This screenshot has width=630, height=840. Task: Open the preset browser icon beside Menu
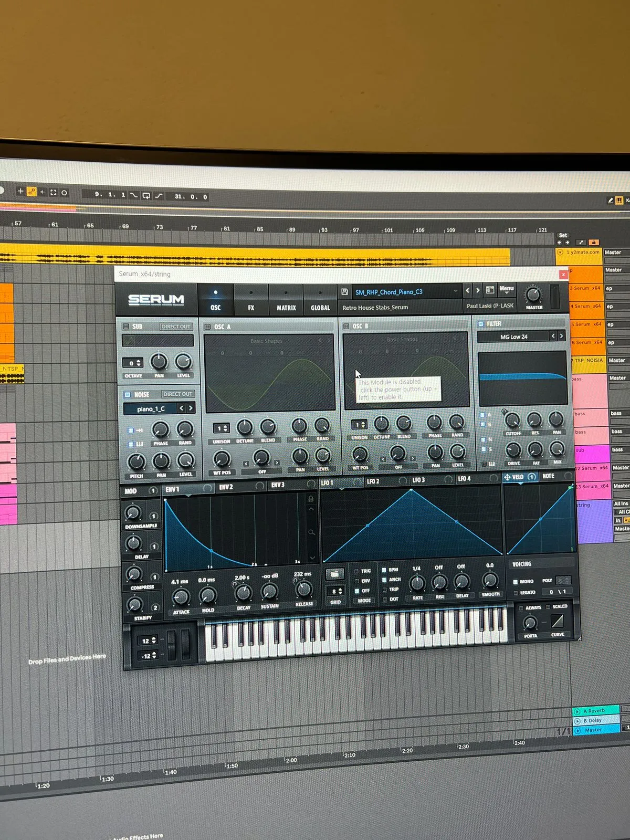[x=490, y=290]
